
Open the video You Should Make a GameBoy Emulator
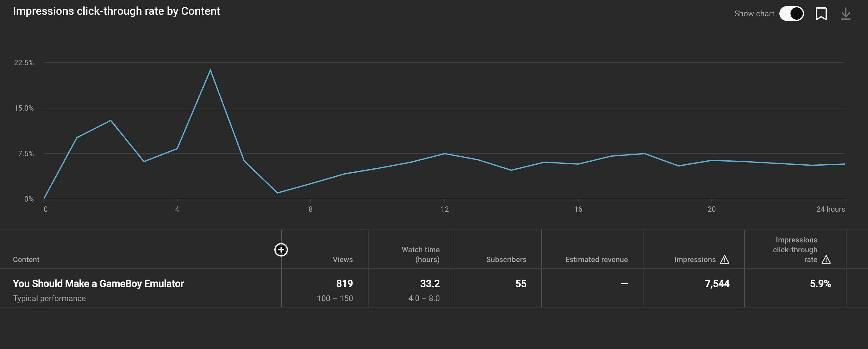coord(98,283)
